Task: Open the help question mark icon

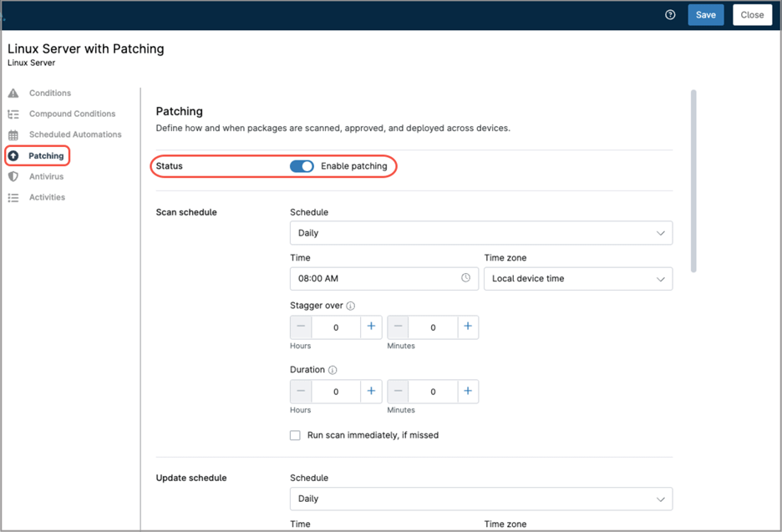Action: click(x=669, y=14)
